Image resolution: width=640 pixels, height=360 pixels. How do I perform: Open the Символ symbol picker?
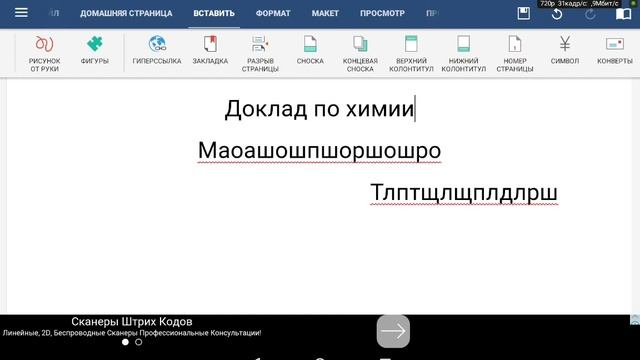(x=565, y=50)
